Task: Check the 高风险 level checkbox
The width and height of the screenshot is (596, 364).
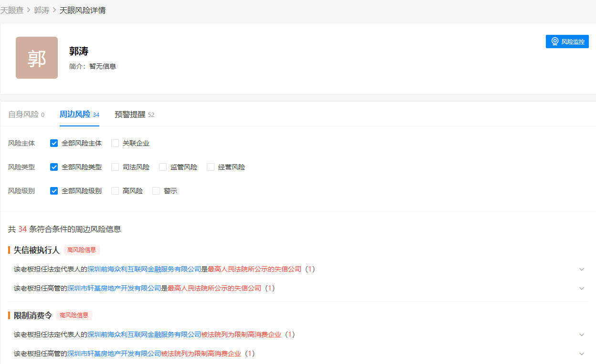Action: pos(115,191)
